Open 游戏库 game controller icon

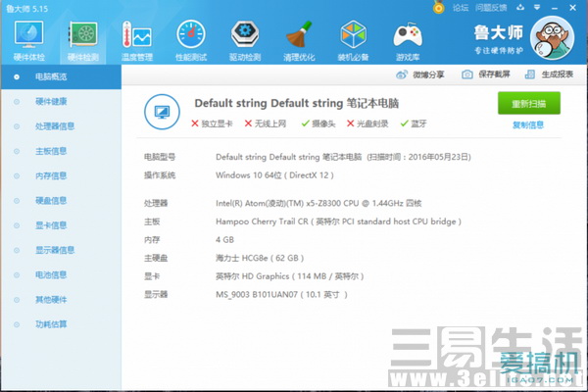click(x=408, y=41)
